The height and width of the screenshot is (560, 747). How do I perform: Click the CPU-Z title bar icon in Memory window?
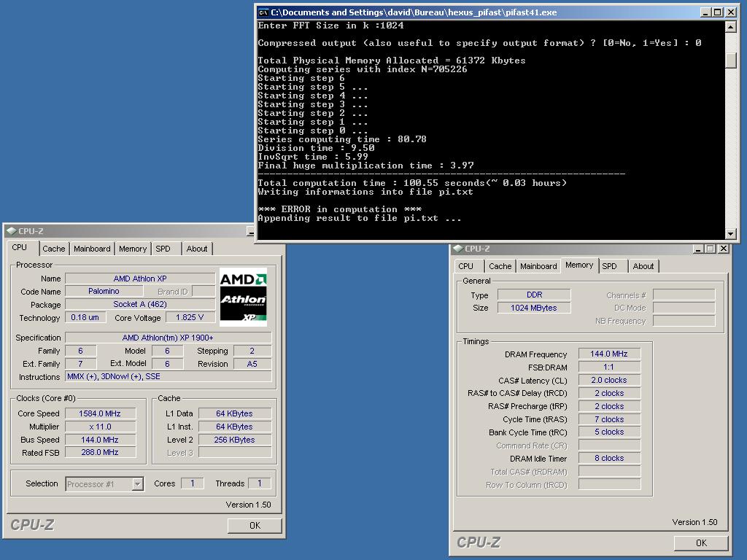[x=458, y=249]
